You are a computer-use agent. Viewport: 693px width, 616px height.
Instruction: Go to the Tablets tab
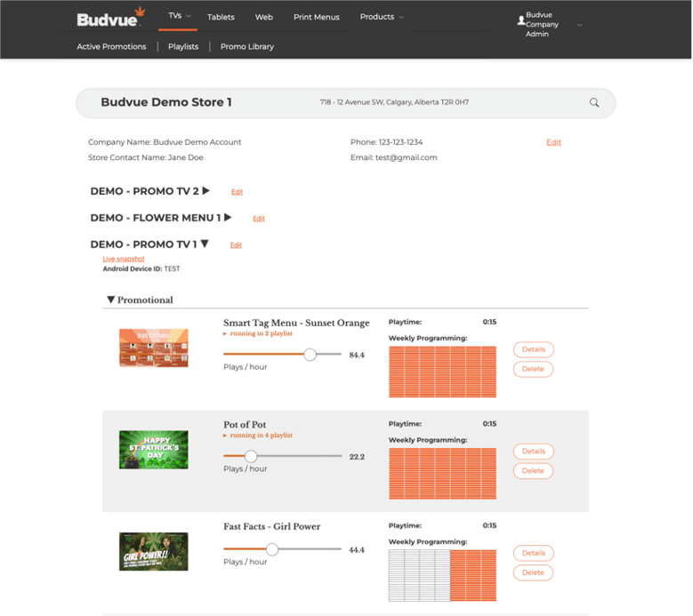pos(221,17)
